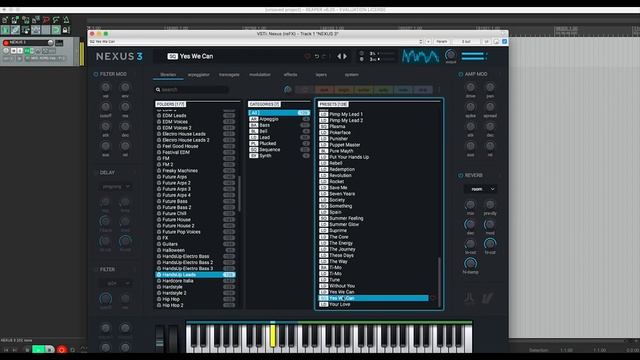Screen dimensions: 640x360
Task: Click REAPER's red Undo toolbar icon
Action: coord(46,20)
